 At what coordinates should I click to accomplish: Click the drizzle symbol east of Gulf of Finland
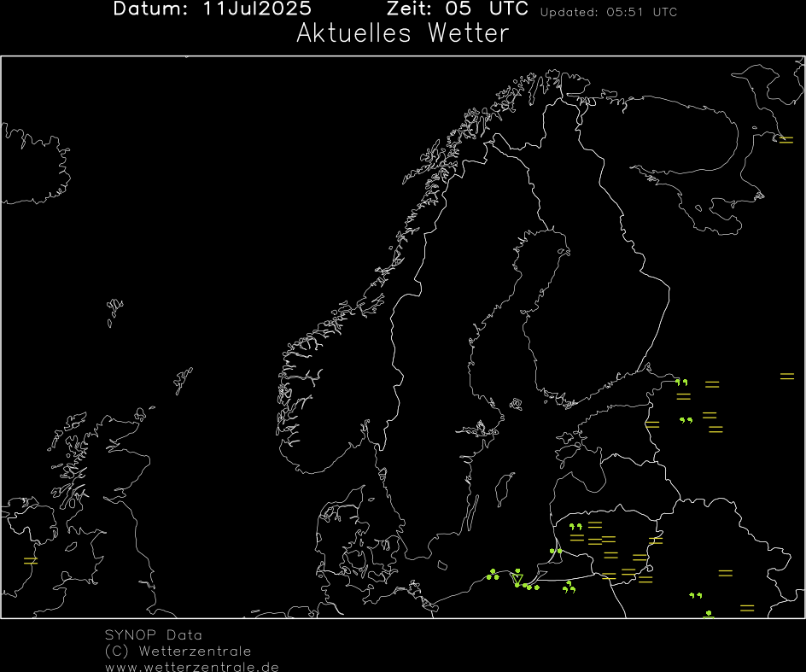(x=681, y=382)
